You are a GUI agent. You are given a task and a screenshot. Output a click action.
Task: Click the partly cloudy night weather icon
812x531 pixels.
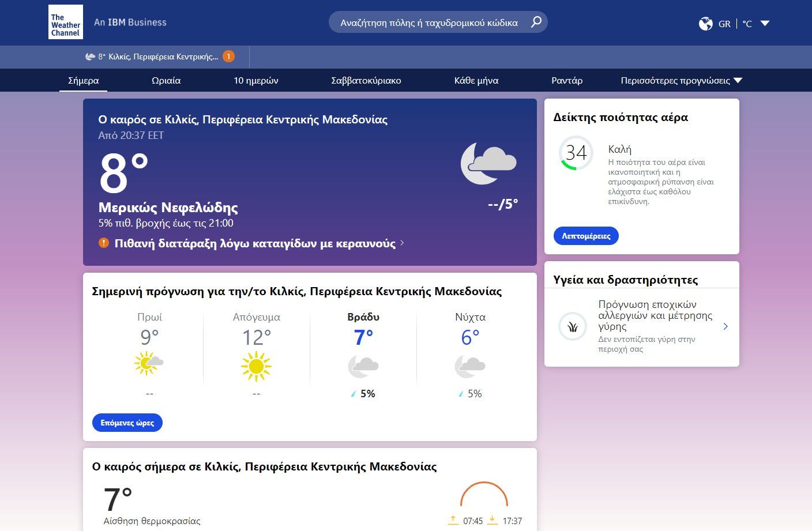coord(488,163)
